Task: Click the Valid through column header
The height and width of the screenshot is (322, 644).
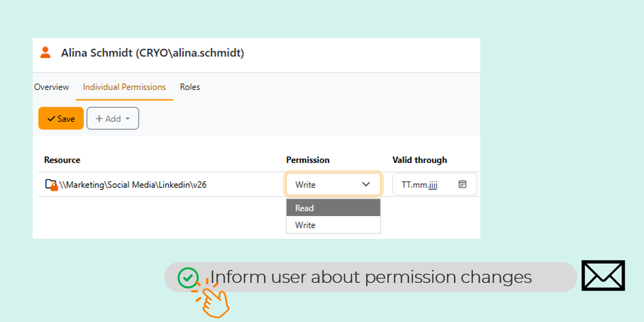Action: pos(420,160)
